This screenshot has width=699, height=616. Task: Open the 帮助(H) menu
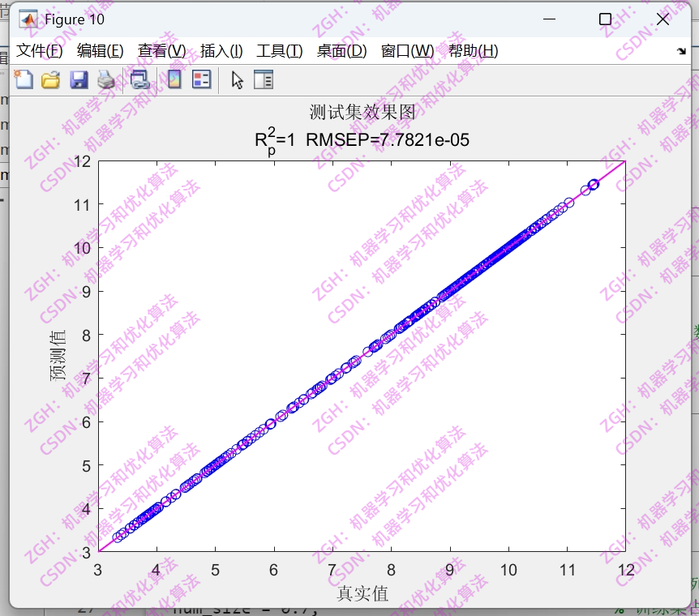tap(474, 51)
